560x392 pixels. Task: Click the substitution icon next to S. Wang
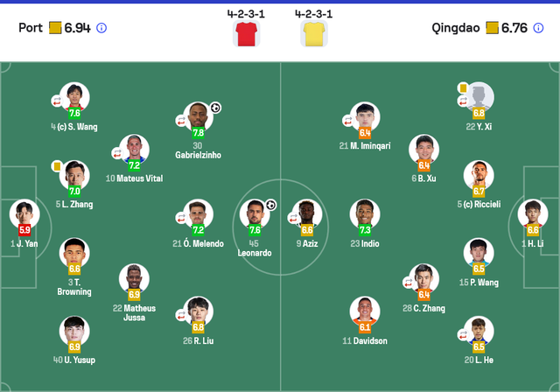(x=57, y=101)
